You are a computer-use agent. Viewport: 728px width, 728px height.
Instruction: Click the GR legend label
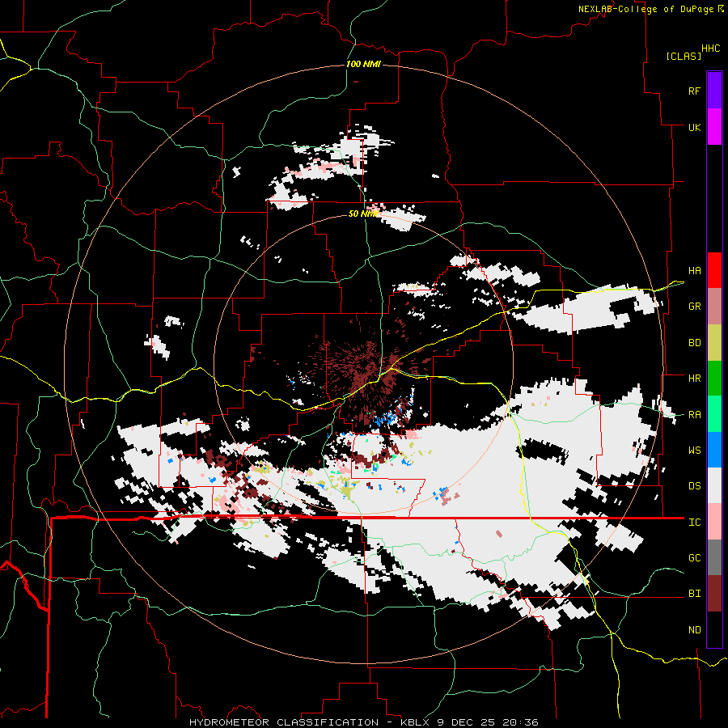[x=694, y=307]
